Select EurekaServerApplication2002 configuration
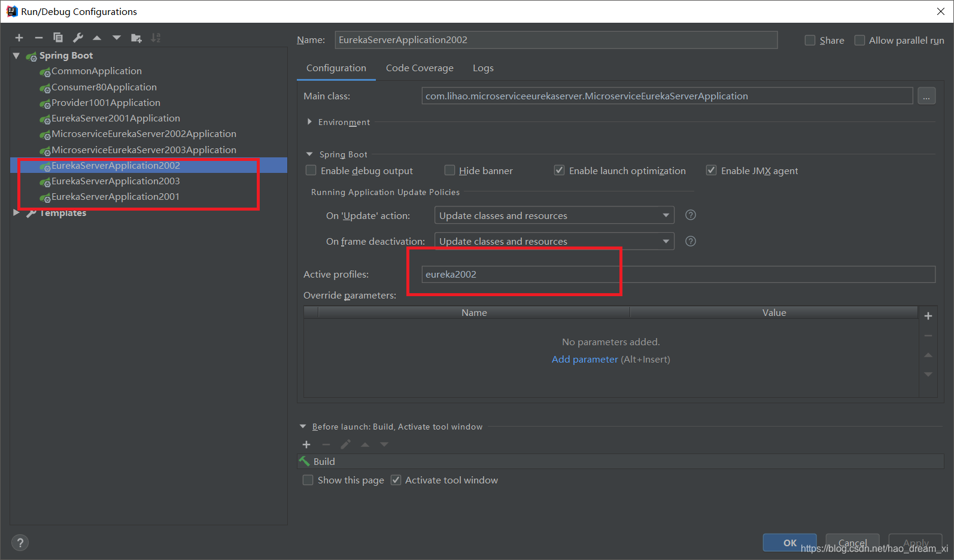The height and width of the screenshot is (560, 954). (148, 166)
